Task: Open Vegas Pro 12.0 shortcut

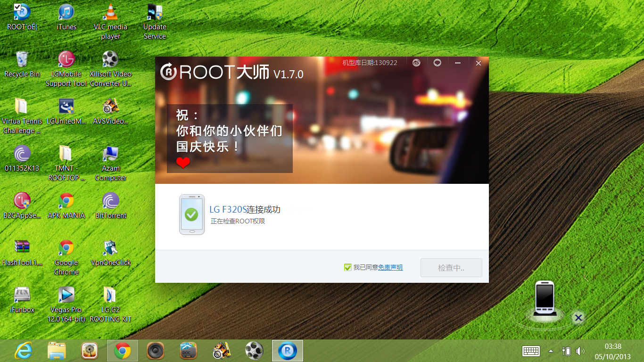Action: click(x=66, y=304)
